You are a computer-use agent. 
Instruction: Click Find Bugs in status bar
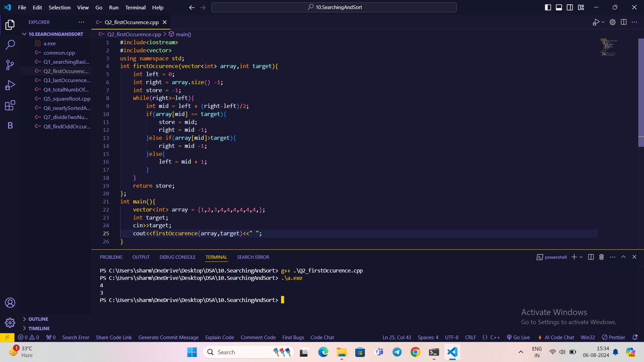coord(293,337)
